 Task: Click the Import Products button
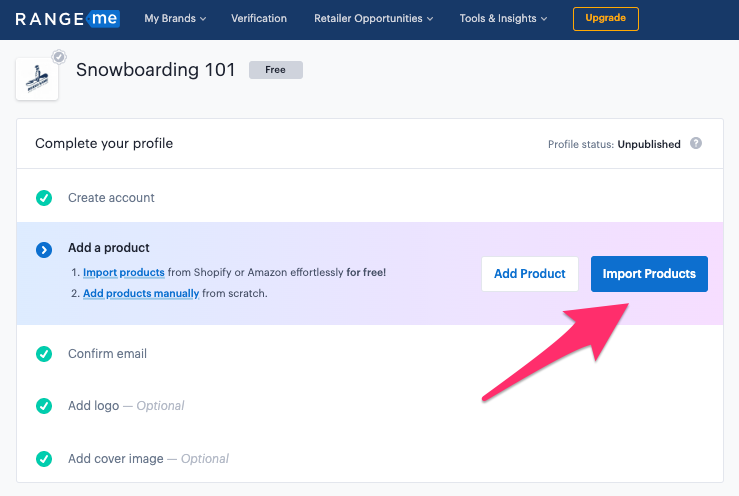[649, 274]
